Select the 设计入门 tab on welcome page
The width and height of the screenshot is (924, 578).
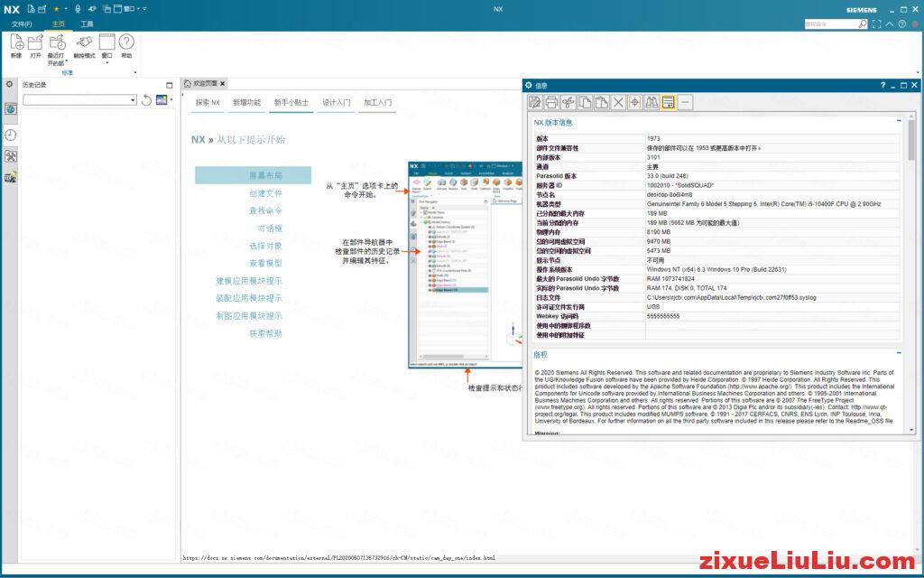(x=337, y=103)
